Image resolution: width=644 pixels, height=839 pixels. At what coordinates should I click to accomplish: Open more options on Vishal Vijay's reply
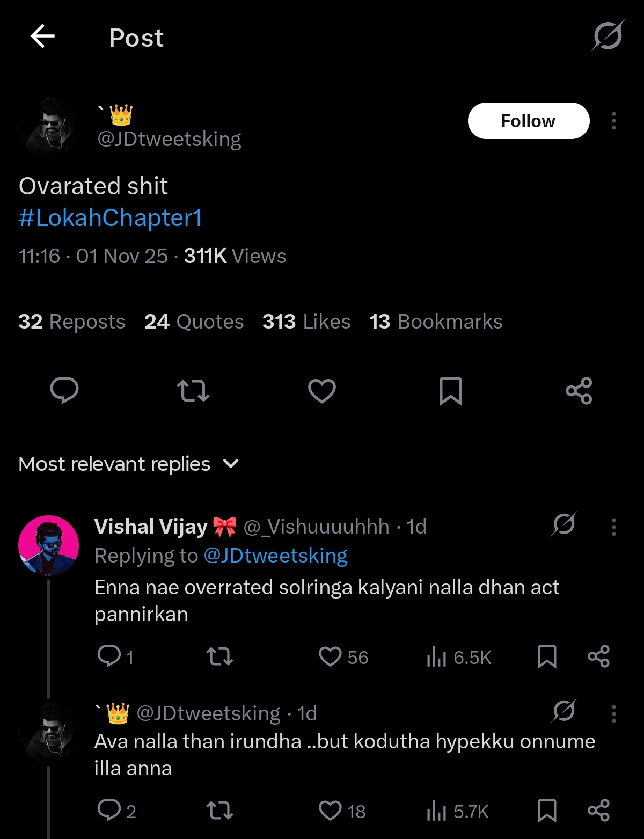coord(613,527)
